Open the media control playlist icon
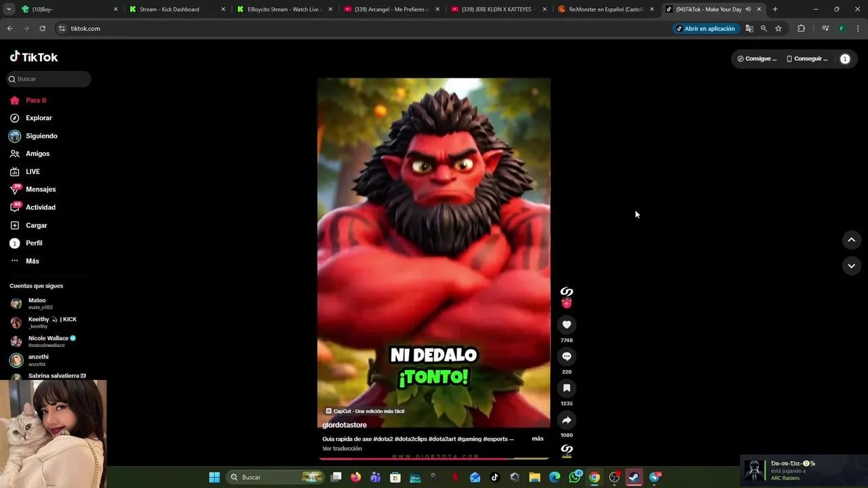 pyautogui.click(x=825, y=28)
